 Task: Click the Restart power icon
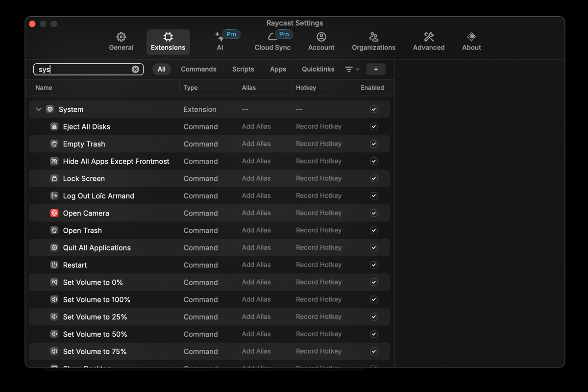coord(54,265)
